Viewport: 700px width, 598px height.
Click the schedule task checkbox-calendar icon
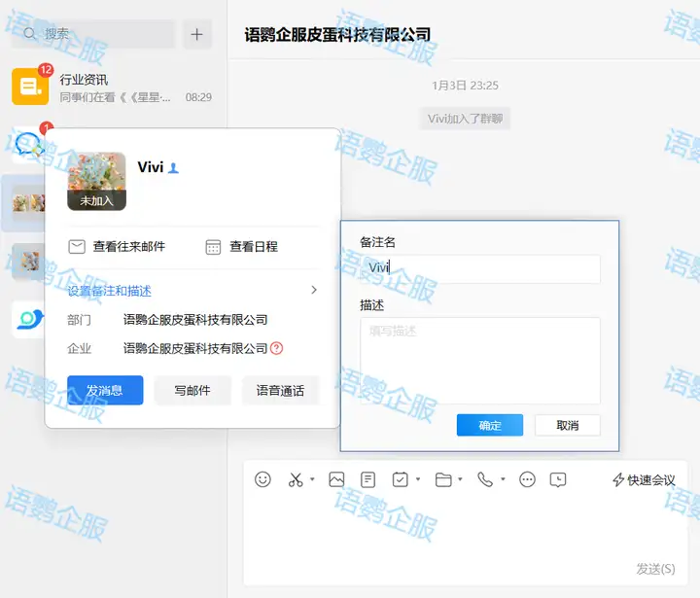(x=400, y=479)
